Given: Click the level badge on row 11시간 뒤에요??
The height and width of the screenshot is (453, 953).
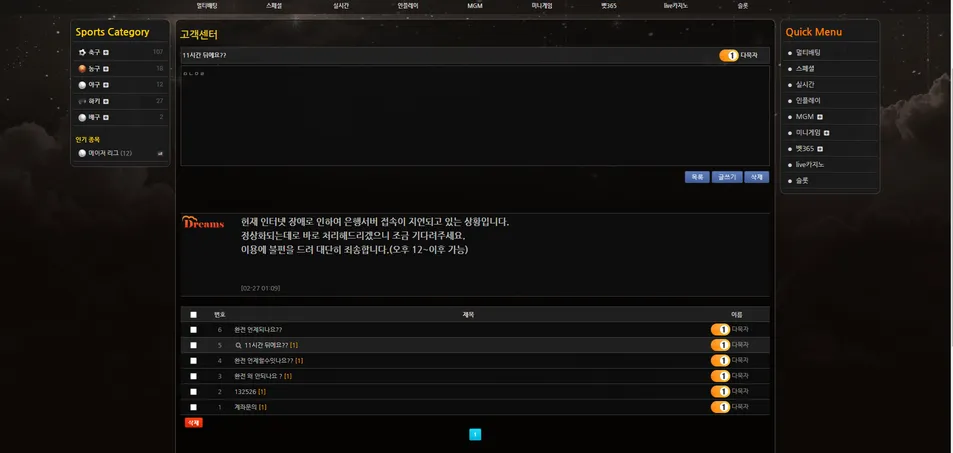Looking at the screenshot, I should point(720,345).
